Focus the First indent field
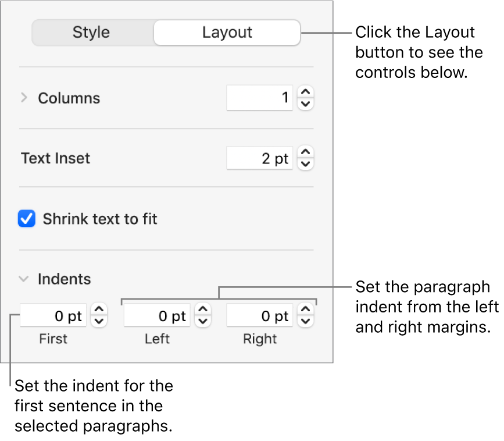This screenshot has height=441, width=504. click(53, 316)
